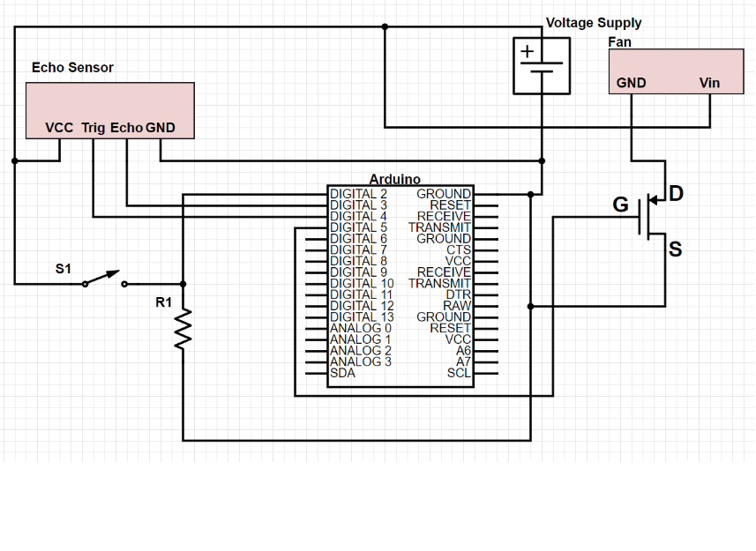Click the Trig pin label

coord(93,128)
